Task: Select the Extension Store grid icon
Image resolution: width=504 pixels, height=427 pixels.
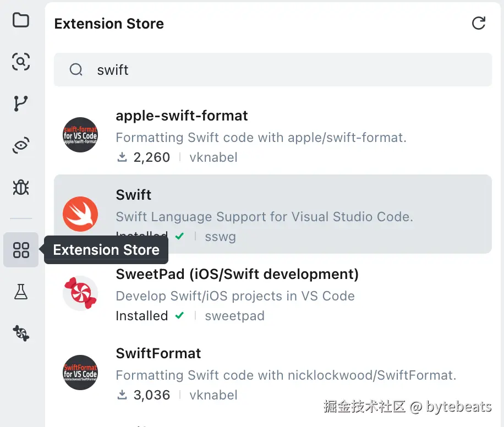Action: tap(21, 250)
